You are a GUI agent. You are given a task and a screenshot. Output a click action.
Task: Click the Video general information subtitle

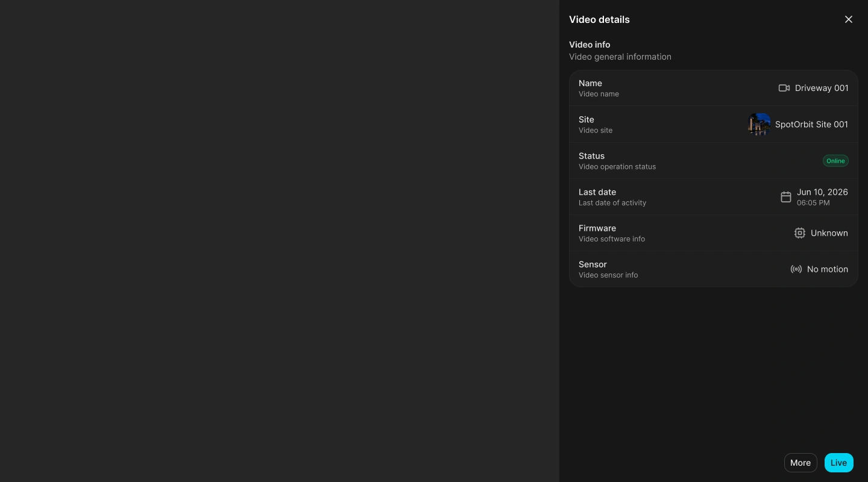point(620,57)
